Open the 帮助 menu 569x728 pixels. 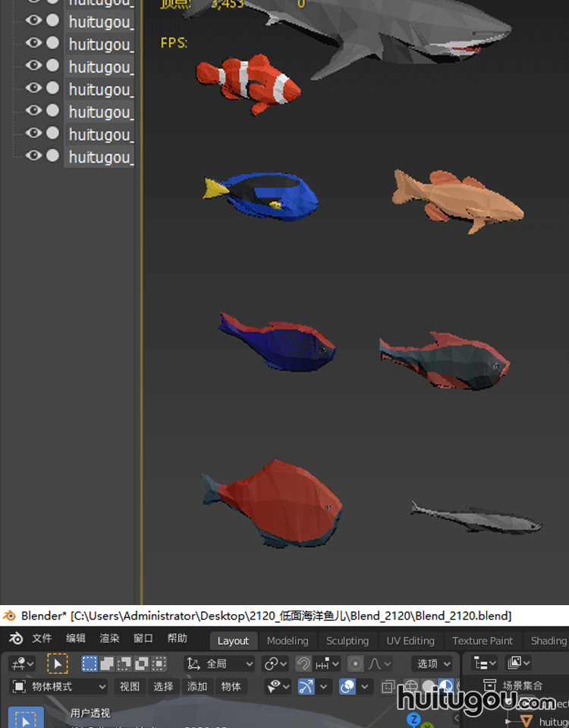click(177, 639)
